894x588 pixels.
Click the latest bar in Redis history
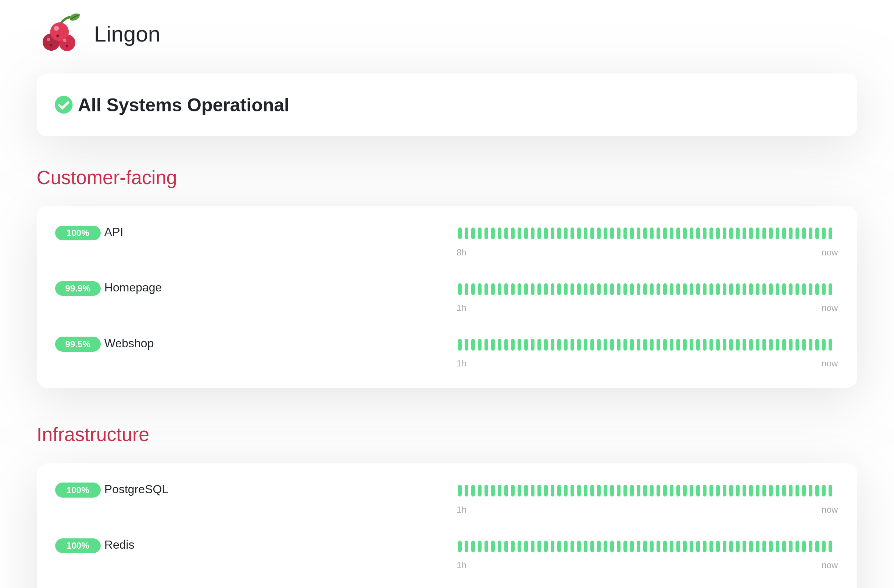coord(830,546)
